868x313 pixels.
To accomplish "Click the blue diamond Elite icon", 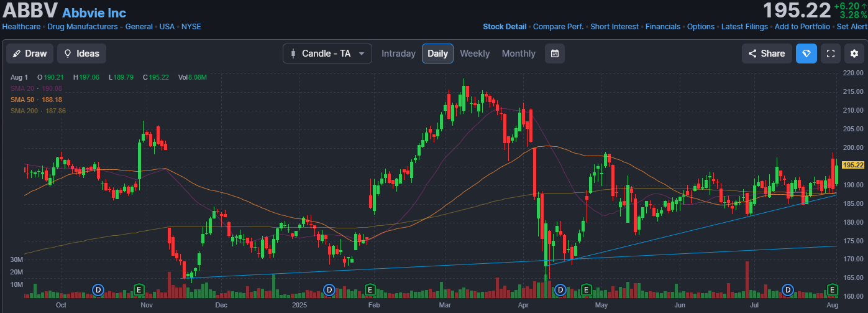I will [x=806, y=54].
